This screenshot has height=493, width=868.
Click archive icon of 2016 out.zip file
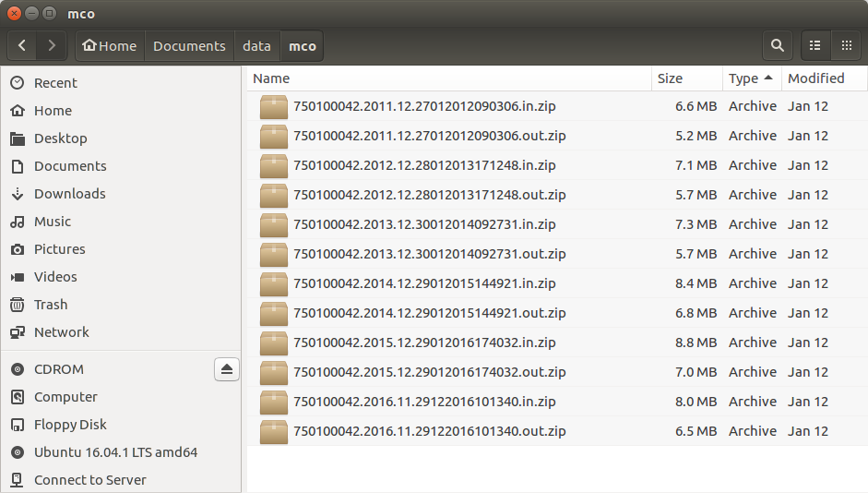(x=274, y=431)
